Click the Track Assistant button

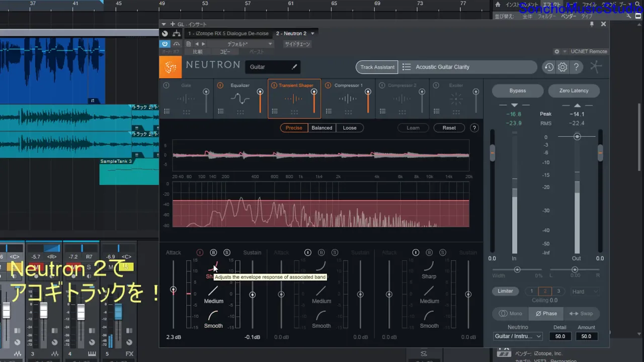(377, 67)
